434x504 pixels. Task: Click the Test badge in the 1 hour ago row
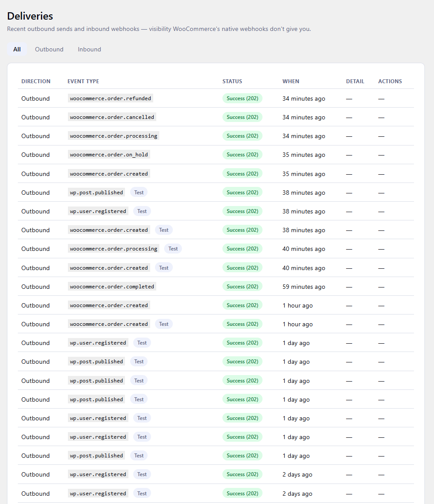[164, 324]
